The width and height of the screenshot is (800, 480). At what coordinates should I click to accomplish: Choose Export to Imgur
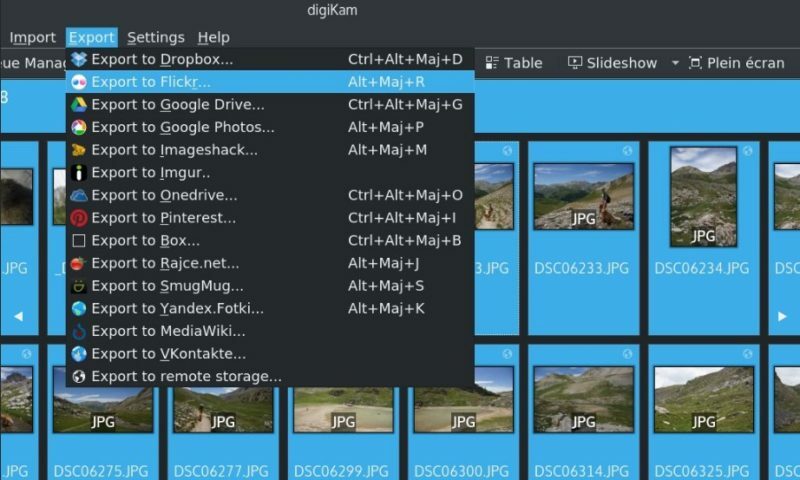click(270, 172)
